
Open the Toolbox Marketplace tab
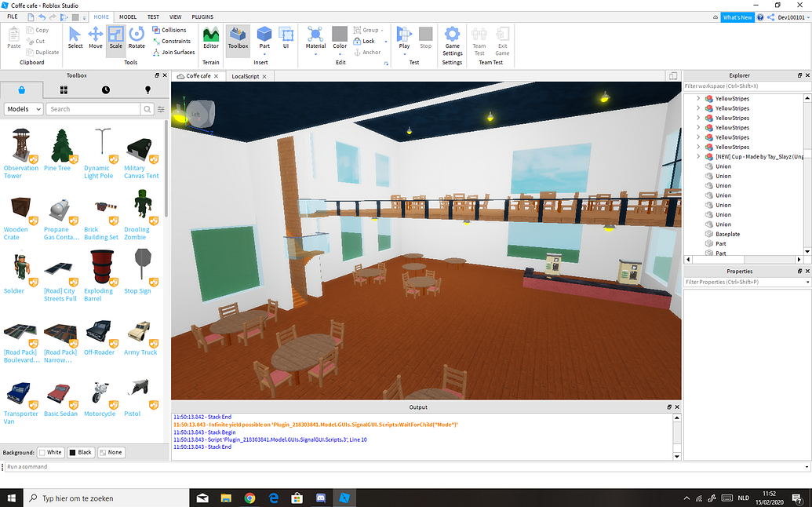tap(22, 90)
